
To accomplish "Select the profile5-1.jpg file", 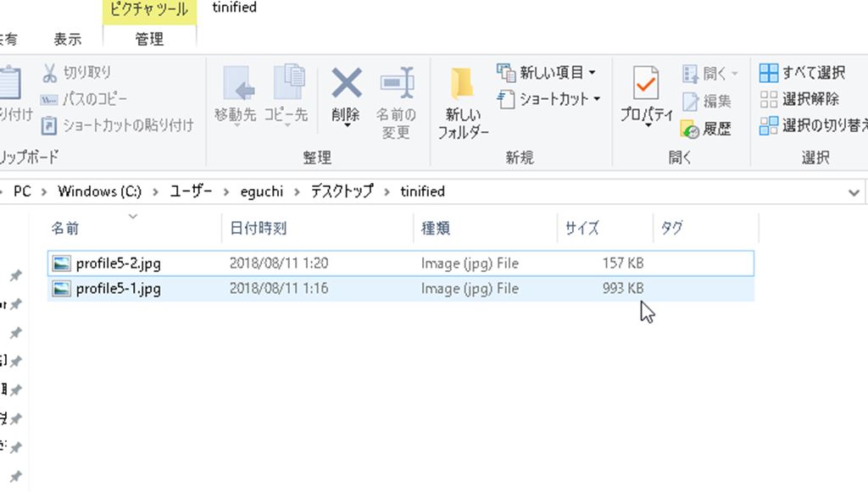I will [x=118, y=289].
